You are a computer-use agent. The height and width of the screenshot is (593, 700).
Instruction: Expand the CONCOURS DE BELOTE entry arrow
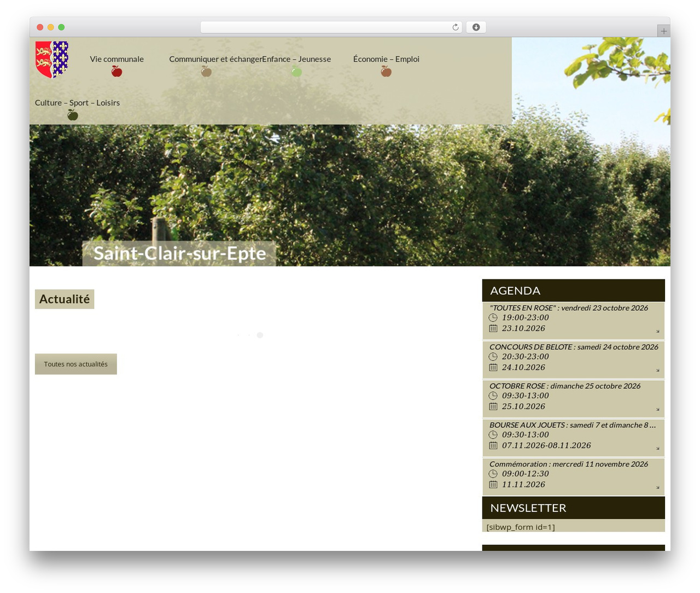click(x=657, y=370)
